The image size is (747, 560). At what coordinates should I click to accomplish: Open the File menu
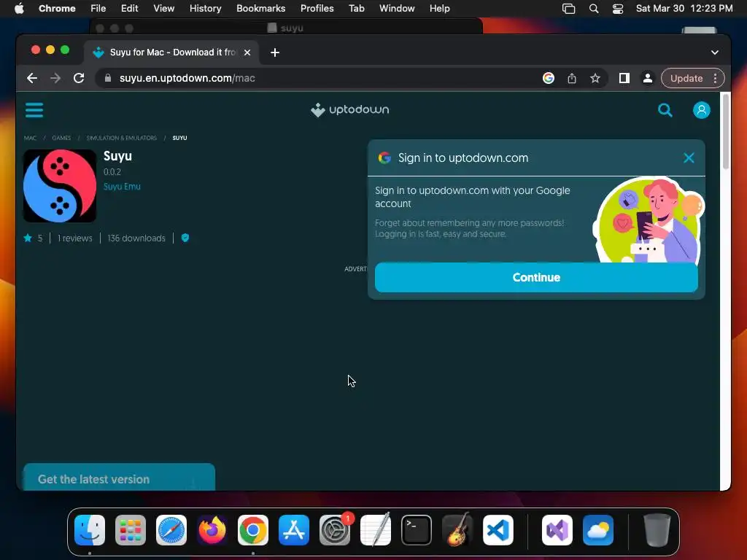[x=98, y=8]
